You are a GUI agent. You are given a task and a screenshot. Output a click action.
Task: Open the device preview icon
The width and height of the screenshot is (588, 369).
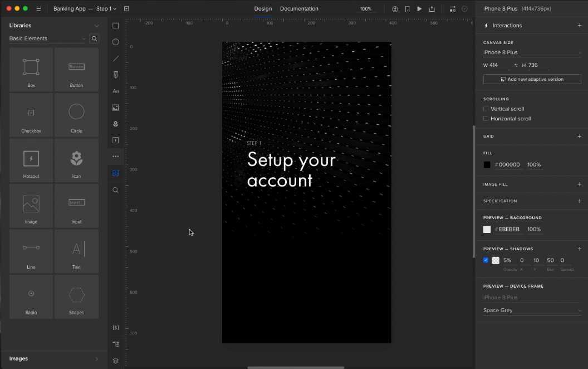point(407,9)
